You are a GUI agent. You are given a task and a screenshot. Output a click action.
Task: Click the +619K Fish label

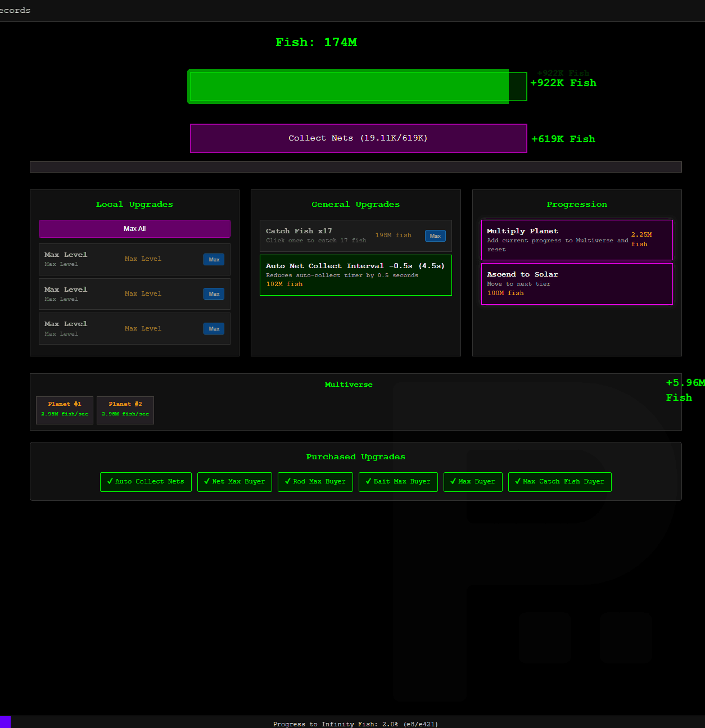pos(563,139)
